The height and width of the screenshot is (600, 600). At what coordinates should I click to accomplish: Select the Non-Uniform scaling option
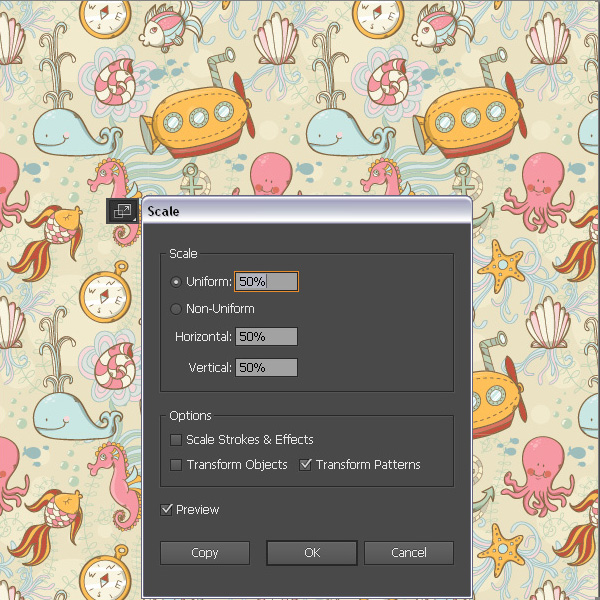coord(177,309)
